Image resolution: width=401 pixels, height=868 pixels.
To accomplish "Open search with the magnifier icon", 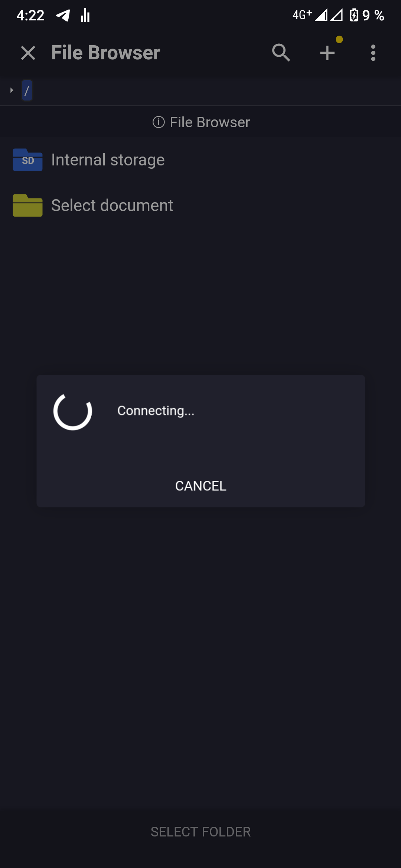I will [x=281, y=53].
